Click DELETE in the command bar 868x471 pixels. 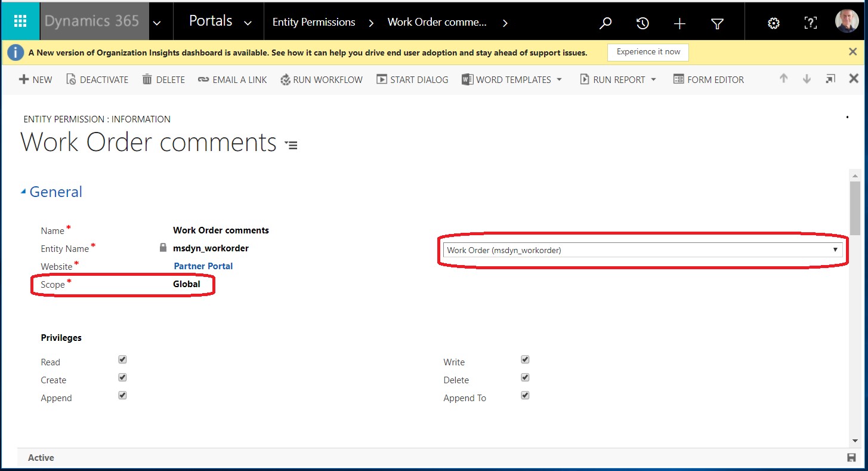click(x=163, y=79)
